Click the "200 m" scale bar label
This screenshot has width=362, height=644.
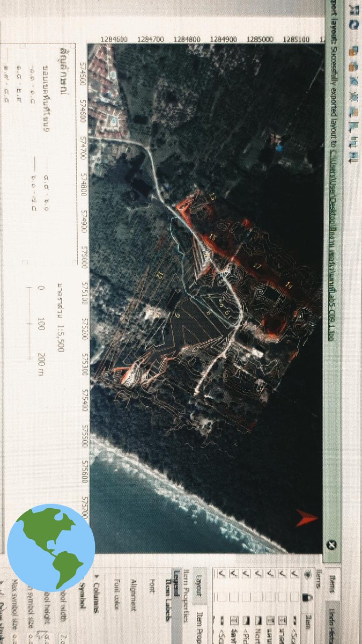coord(42,364)
